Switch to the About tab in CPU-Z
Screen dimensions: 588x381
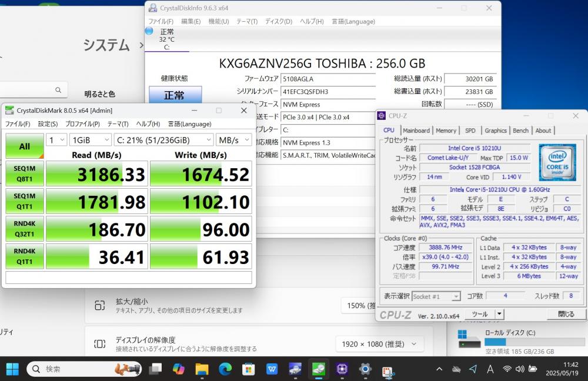543,131
